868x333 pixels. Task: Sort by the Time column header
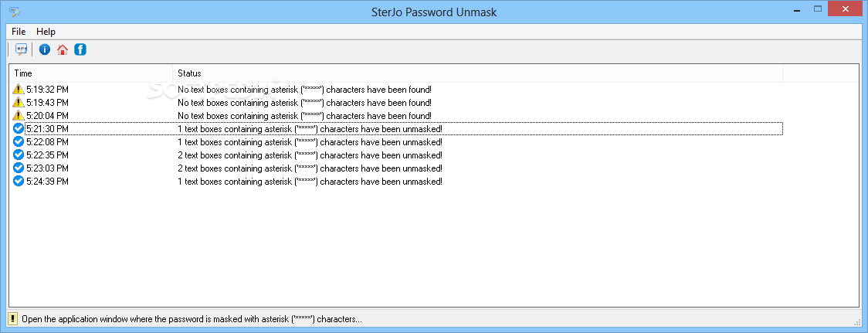pos(91,73)
